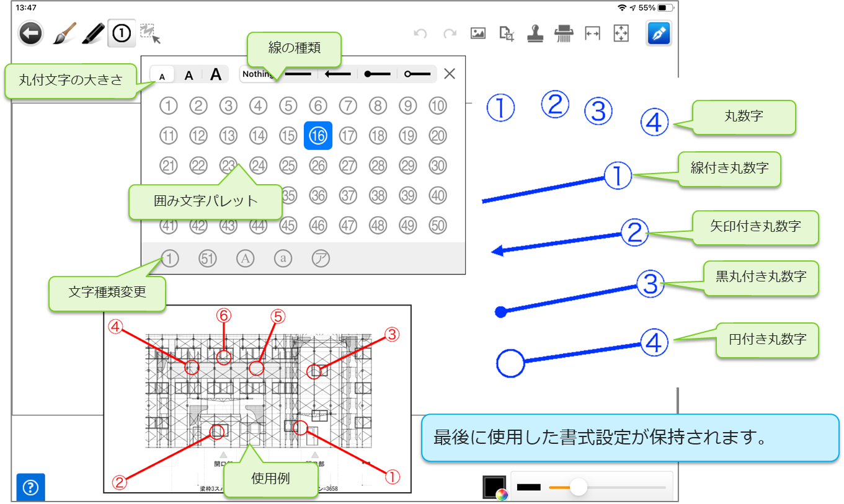
Task: Choose the circled number stamp tool
Action: click(122, 33)
